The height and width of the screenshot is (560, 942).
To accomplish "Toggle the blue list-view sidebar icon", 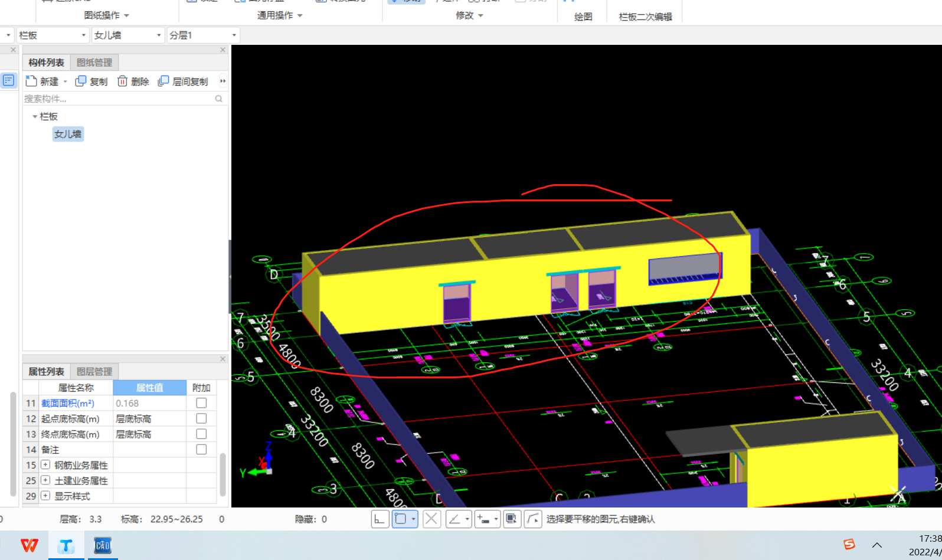I will click(x=8, y=80).
